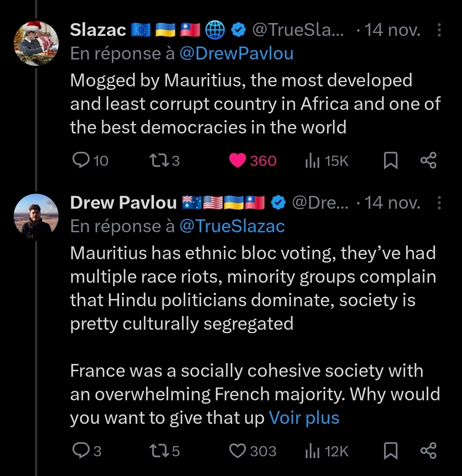This screenshot has height=476, width=462.
Task: Share Drew Pavlou's tweet
Action: point(428,451)
